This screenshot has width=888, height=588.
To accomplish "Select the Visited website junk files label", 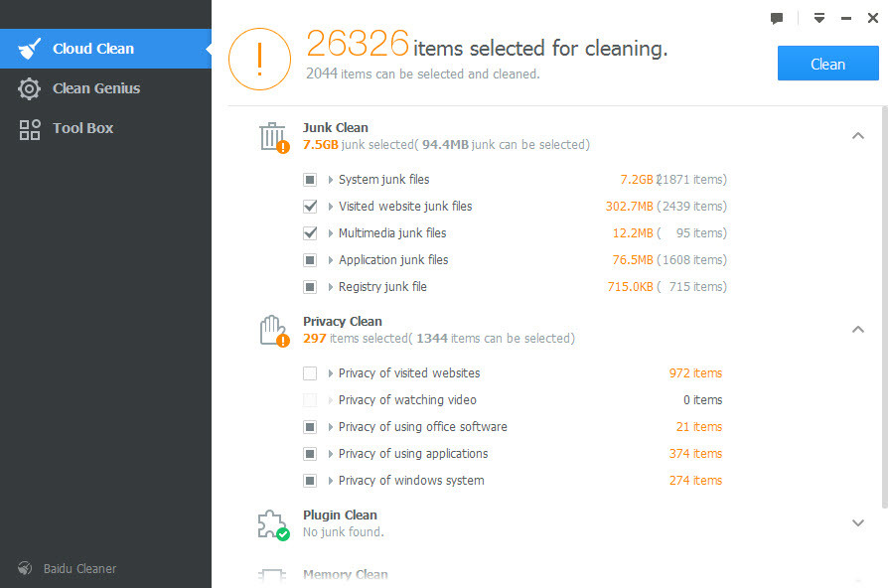I will coord(405,207).
